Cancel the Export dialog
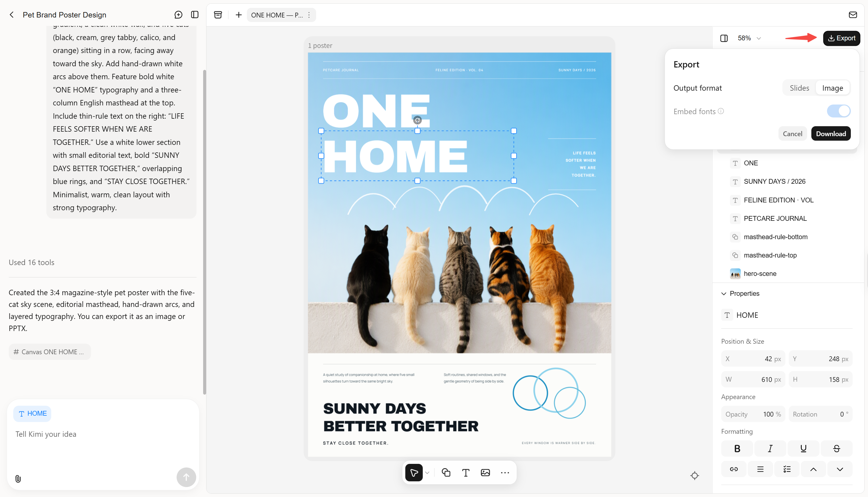 (x=792, y=134)
